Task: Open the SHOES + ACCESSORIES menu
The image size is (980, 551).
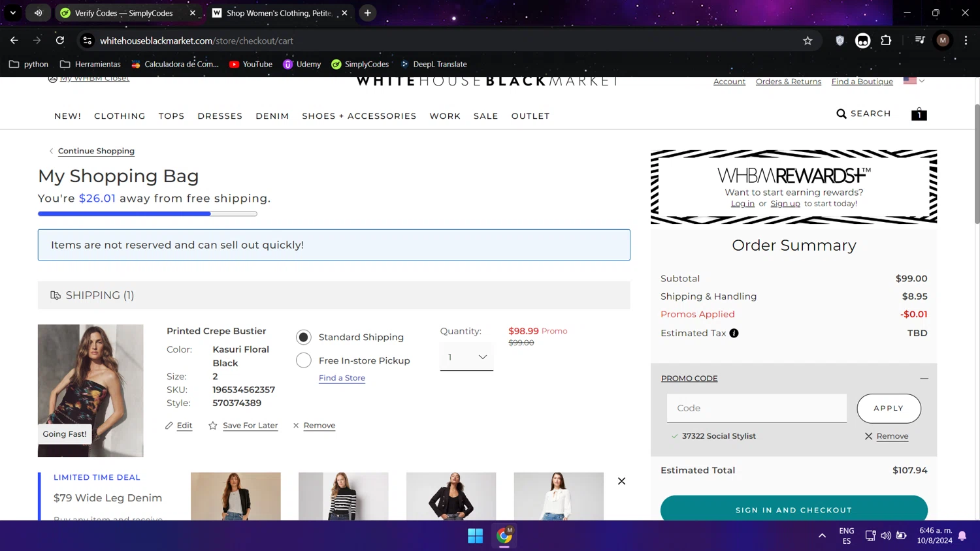Action: click(x=359, y=116)
